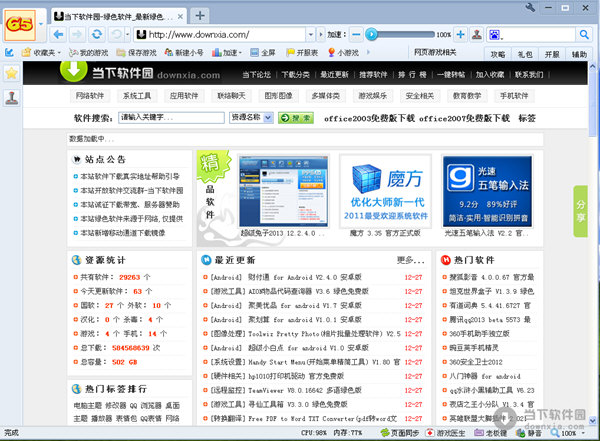Click the forward navigation arrow

77,35
